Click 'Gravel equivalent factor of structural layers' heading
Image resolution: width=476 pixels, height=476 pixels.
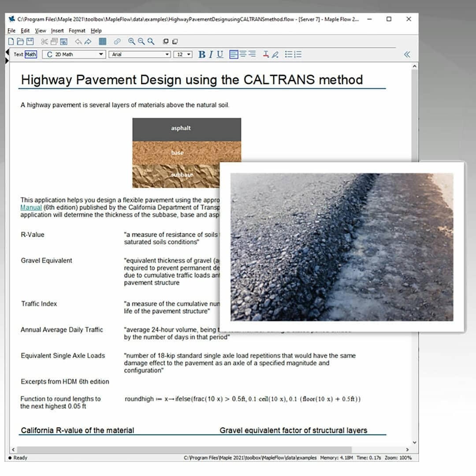pyautogui.click(x=293, y=430)
